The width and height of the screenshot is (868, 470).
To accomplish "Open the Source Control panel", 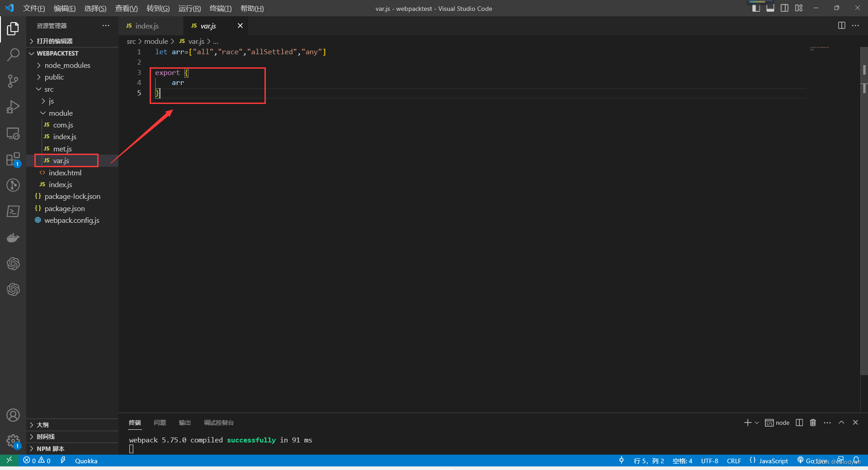I will [13, 81].
